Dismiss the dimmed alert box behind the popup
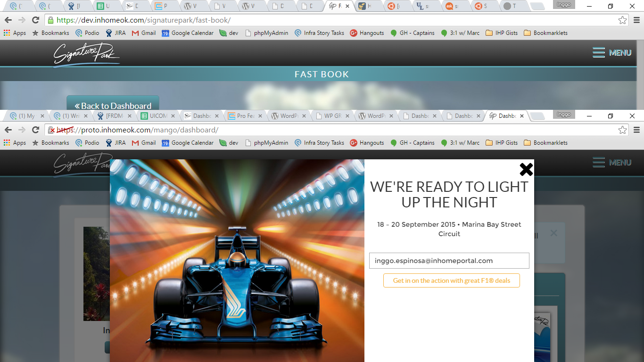 (x=553, y=233)
